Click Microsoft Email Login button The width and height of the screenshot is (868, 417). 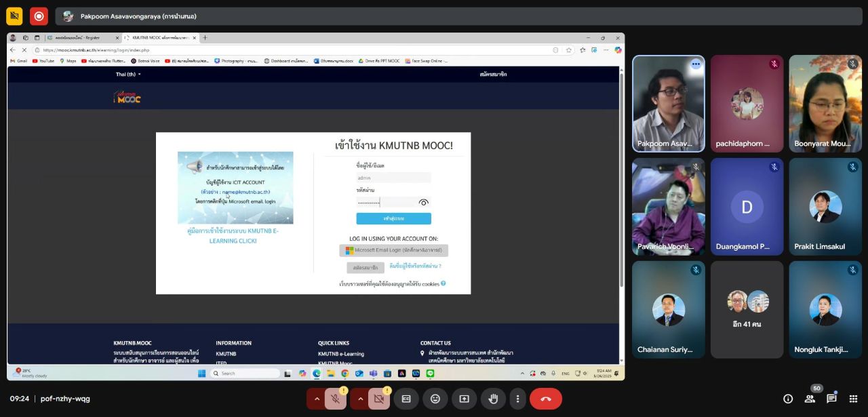[394, 250]
